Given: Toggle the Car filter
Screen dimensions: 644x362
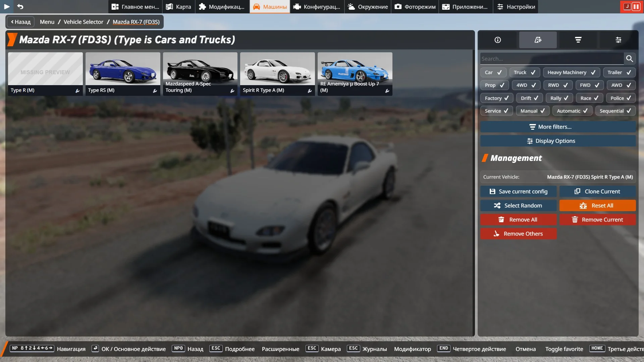Looking at the screenshot, I should 493,72.
